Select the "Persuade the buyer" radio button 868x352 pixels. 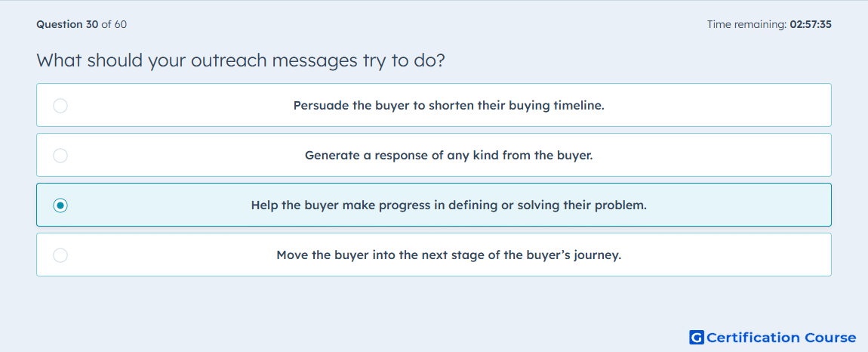pos(60,105)
